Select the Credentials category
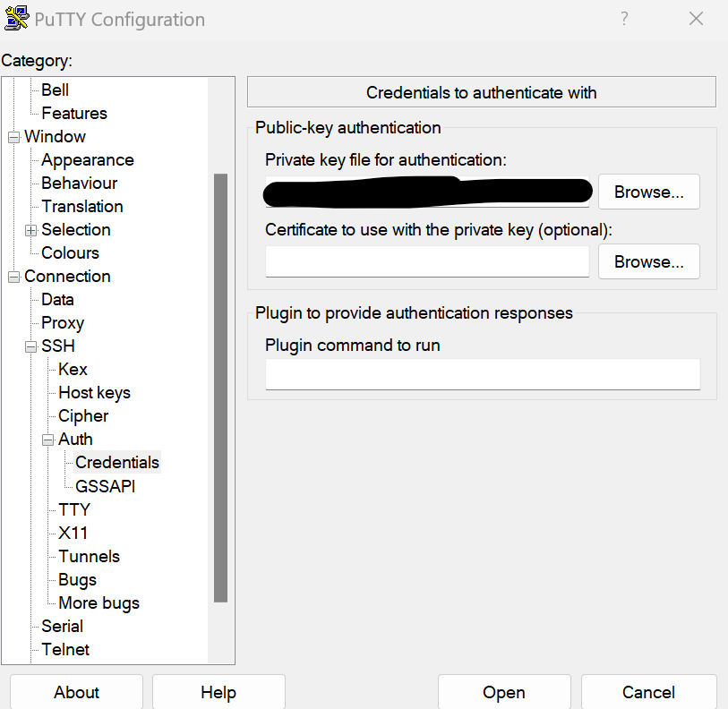728x709 pixels. (x=117, y=463)
